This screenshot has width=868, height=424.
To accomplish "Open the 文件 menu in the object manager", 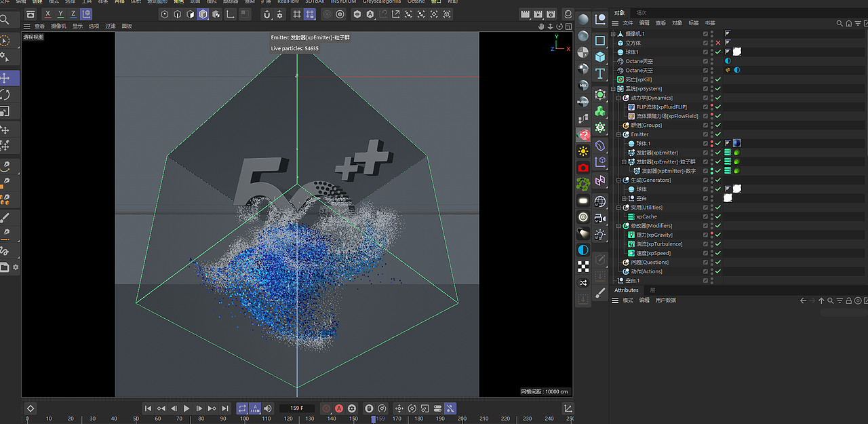I will [627, 22].
